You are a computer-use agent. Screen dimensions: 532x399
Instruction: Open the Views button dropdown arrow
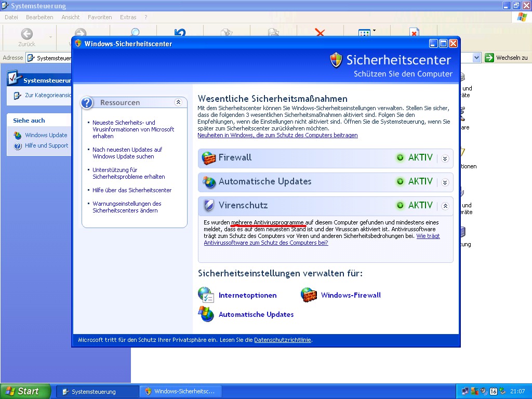click(374, 31)
